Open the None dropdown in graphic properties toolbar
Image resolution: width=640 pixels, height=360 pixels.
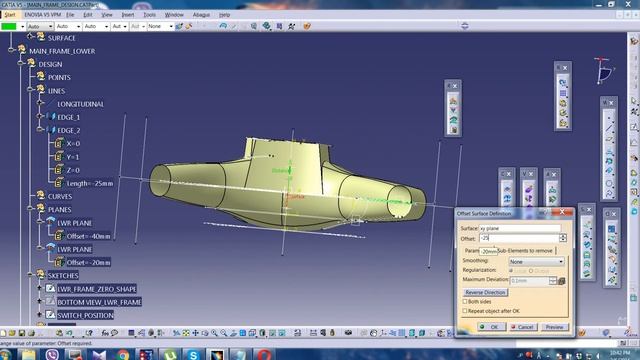(160, 27)
